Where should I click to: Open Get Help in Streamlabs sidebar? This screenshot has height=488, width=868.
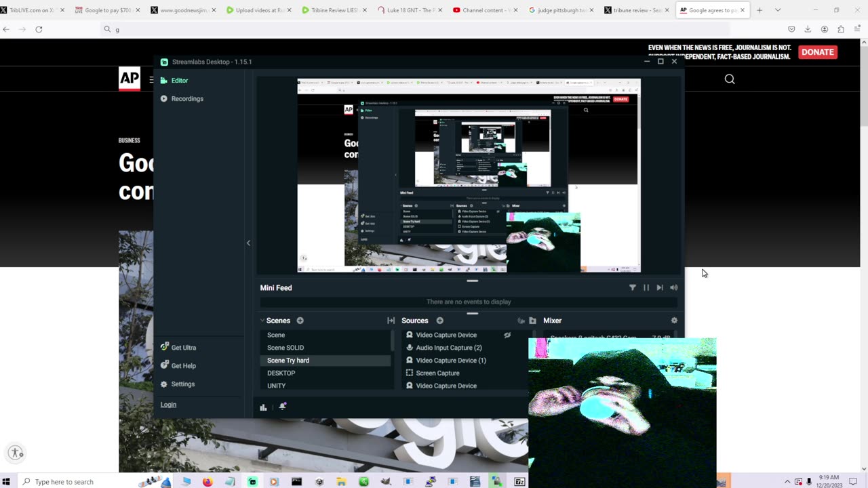point(178,365)
